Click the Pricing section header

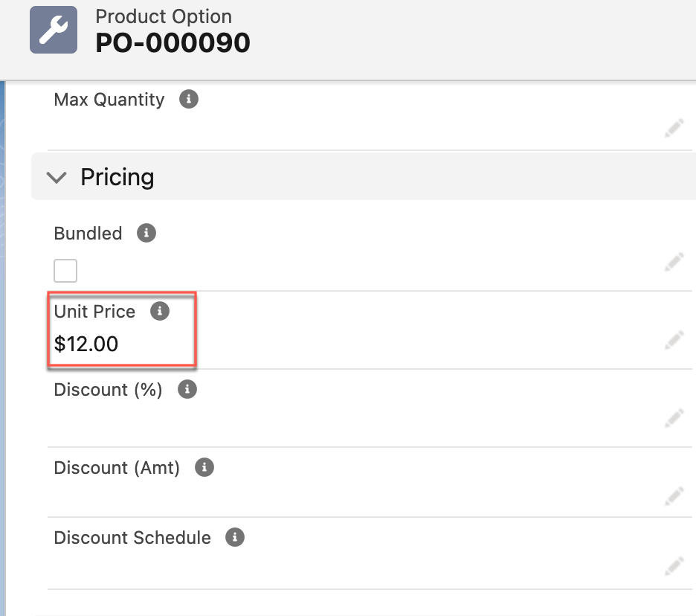point(117,177)
